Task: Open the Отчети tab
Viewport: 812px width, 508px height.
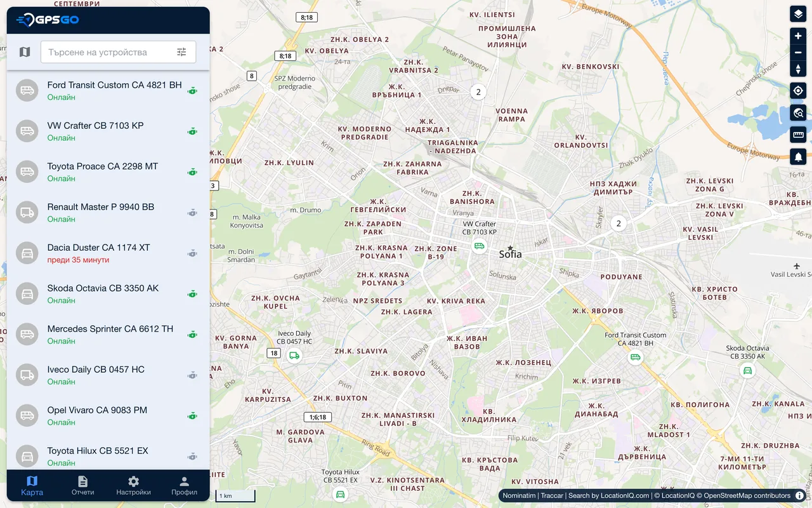Action: point(82,486)
